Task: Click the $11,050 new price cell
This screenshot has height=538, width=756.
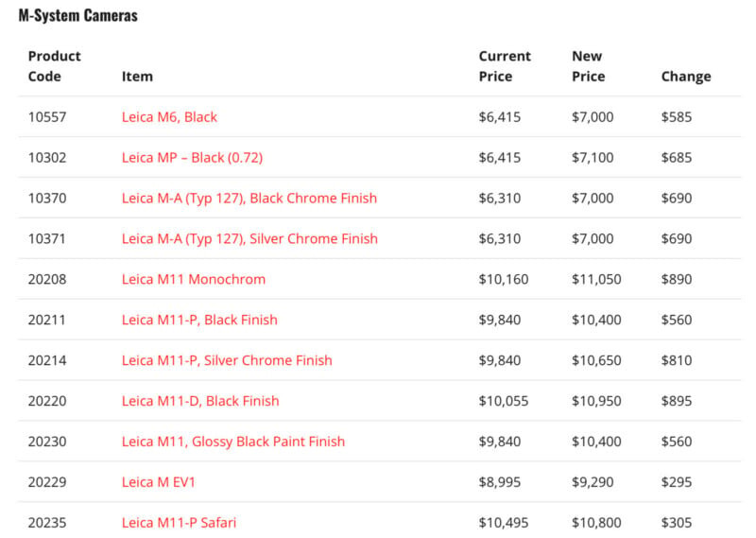Action: click(596, 280)
